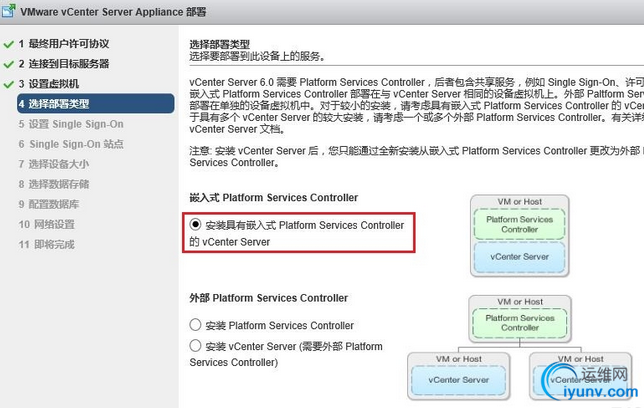The width and height of the screenshot is (644, 408).
Task: Click step 7 选择设备大小
Action: coord(53,164)
